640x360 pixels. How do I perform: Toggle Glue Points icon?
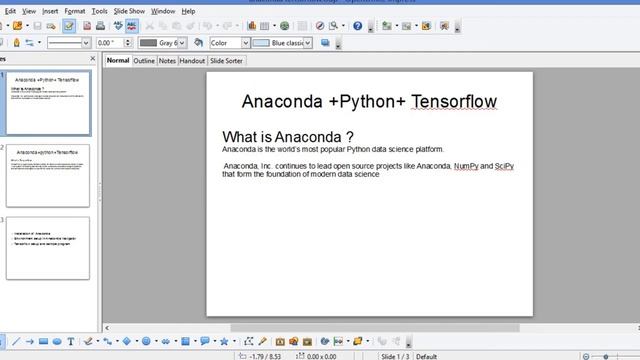[262, 341]
